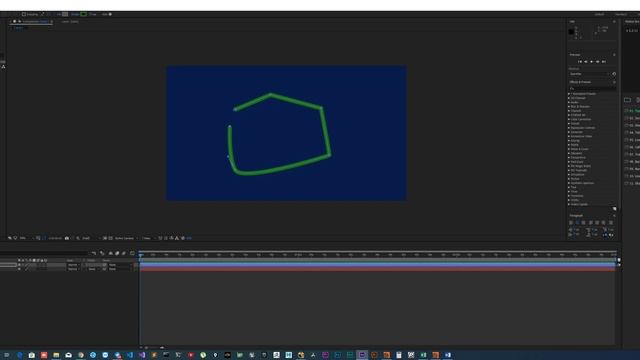Select the Standard workspace
640x360 pixels.
[x=621, y=14]
